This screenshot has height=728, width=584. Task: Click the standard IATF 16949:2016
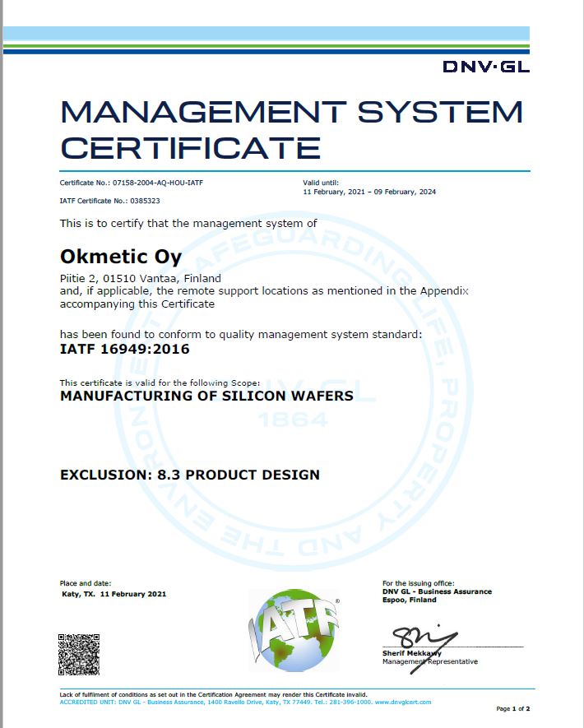124,349
